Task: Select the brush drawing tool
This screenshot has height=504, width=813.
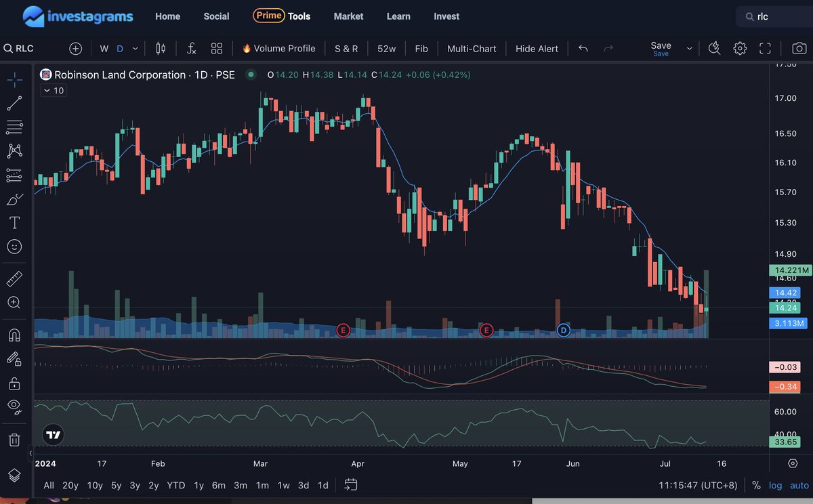Action: coord(14,198)
